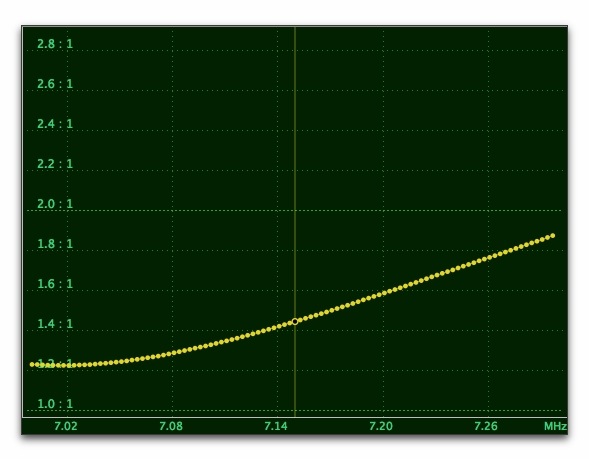This screenshot has height=459, width=589.
Task: Click the 2.4 : 1 SWR axis label
Action: (x=55, y=124)
